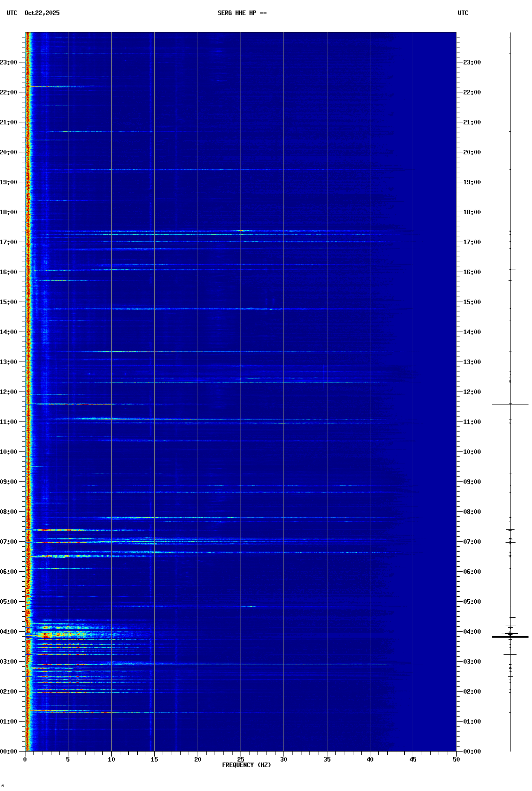The height and width of the screenshot is (791, 532).
Task: Select the 23:00 label on left time axis
Action: [9, 62]
